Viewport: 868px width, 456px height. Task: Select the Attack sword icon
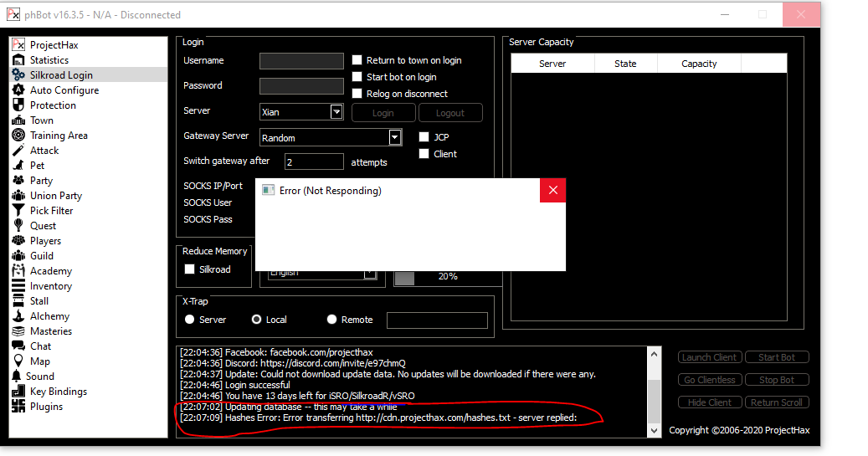tap(18, 151)
